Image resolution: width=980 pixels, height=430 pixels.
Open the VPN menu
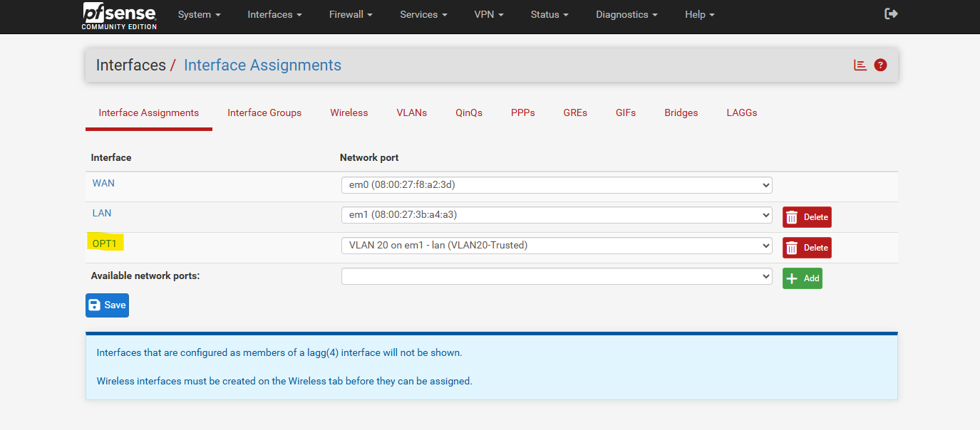tap(488, 14)
